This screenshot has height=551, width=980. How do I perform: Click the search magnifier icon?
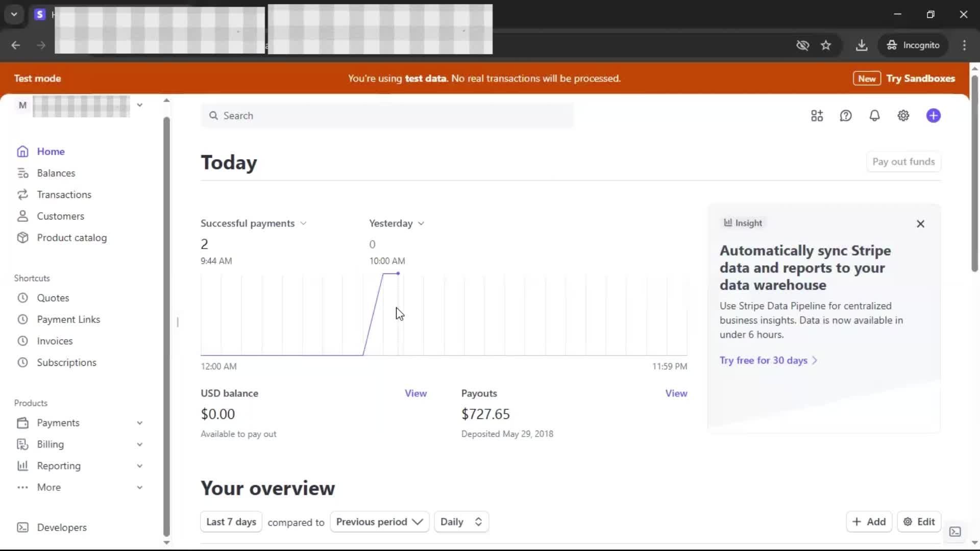point(213,116)
